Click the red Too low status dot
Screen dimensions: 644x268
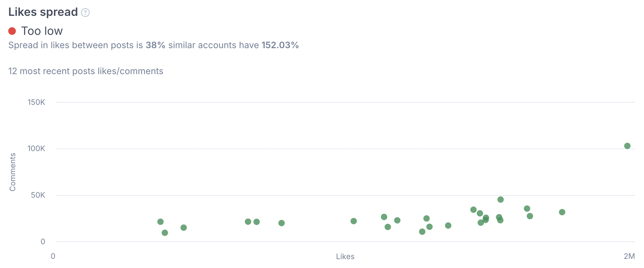pyautogui.click(x=12, y=31)
